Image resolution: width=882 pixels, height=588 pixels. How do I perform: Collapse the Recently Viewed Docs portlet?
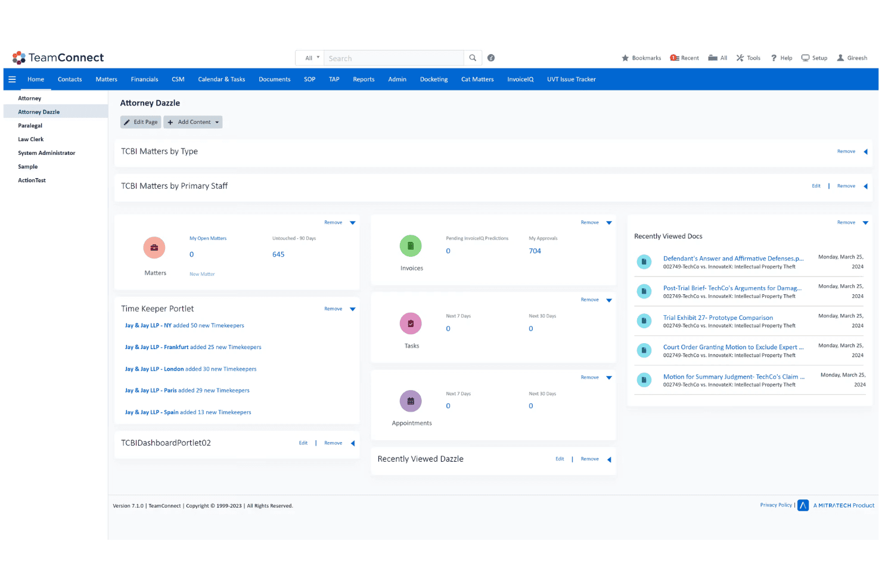865,223
